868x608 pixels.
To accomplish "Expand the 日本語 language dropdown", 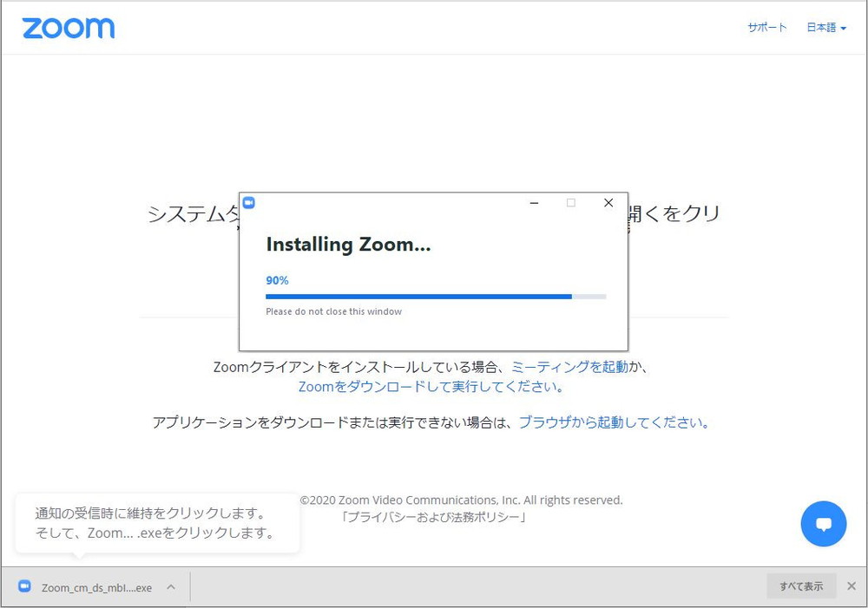I will [825, 28].
